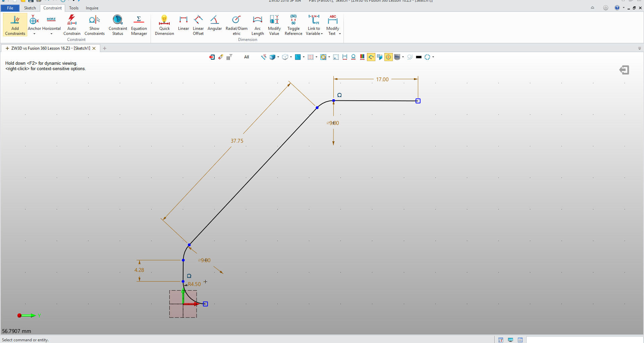Toggle the highlighted target crosshair display button

pyautogui.click(x=388, y=57)
